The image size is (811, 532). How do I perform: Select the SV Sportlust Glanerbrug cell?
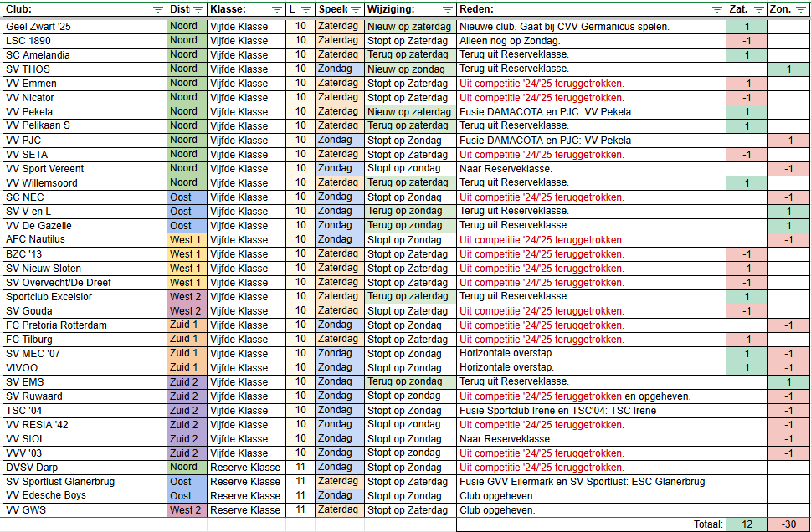tap(85, 481)
